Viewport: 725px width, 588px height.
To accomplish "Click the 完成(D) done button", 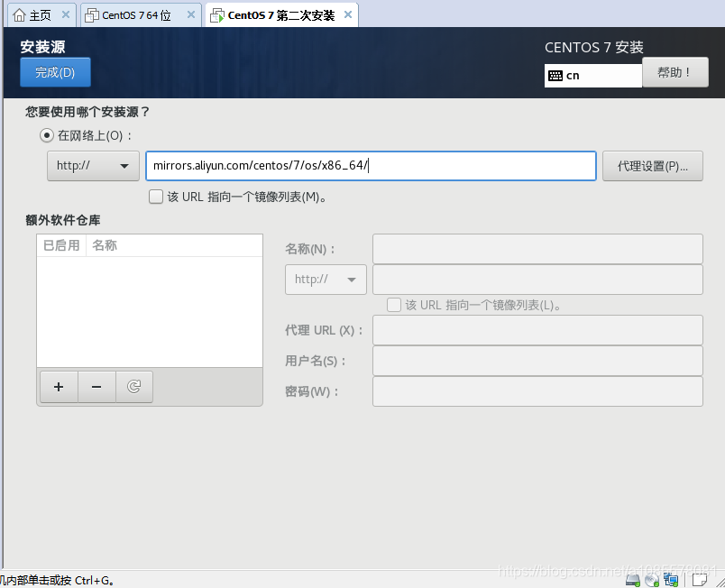I will tap(55, 72).
